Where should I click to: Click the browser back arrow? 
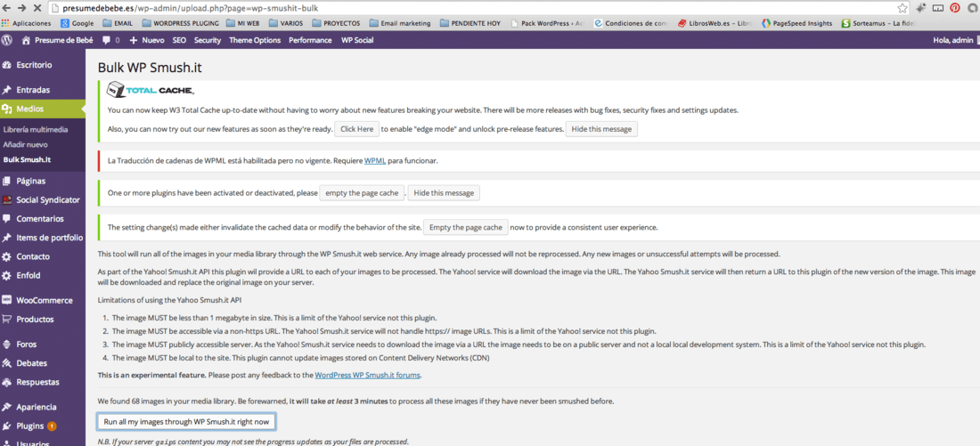click(7, 9)
